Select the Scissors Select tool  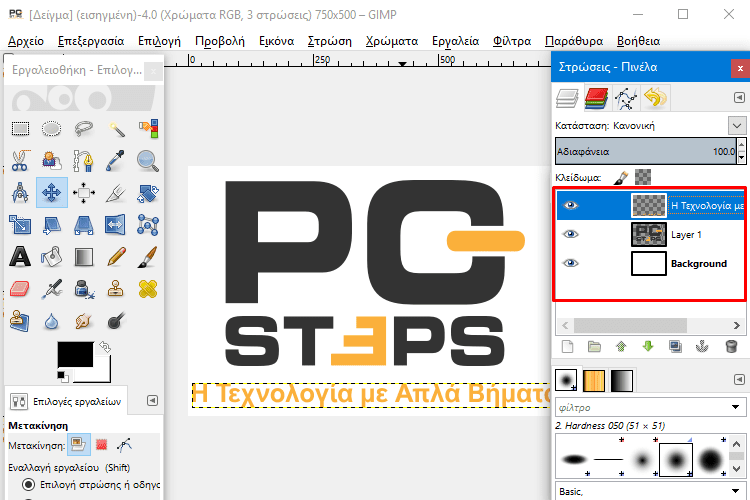[x=20, y=161]
